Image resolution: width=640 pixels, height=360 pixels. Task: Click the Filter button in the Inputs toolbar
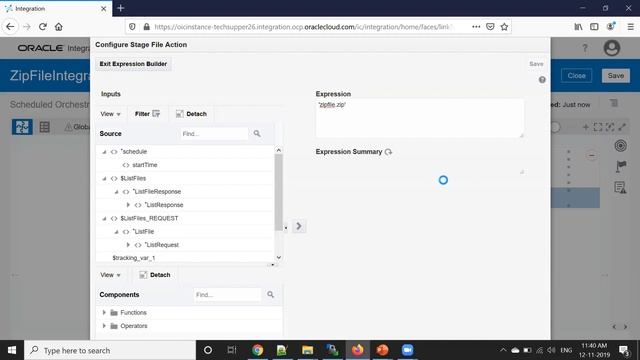tap(147, 114)
